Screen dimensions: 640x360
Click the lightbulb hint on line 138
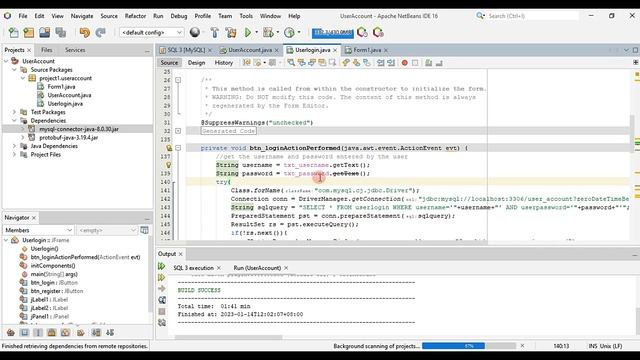point(168,165)
